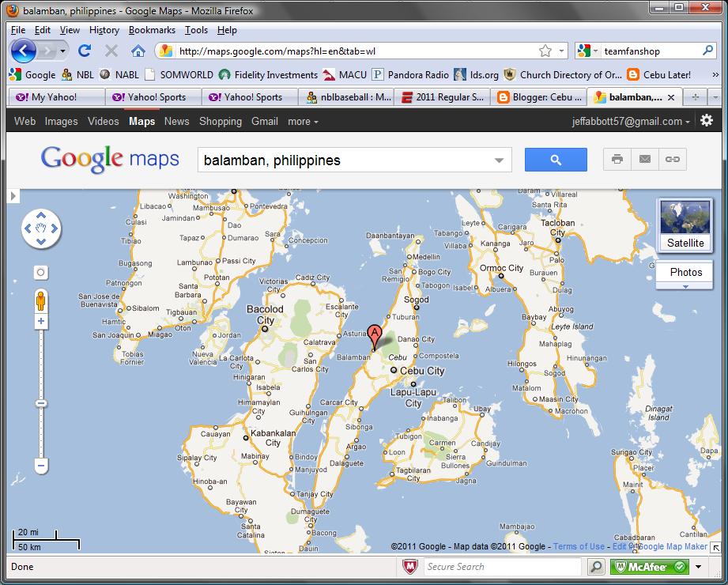Click the Print map icon
Image resolution: width=728 pixels, height=585 pixels.
point(617,159)
